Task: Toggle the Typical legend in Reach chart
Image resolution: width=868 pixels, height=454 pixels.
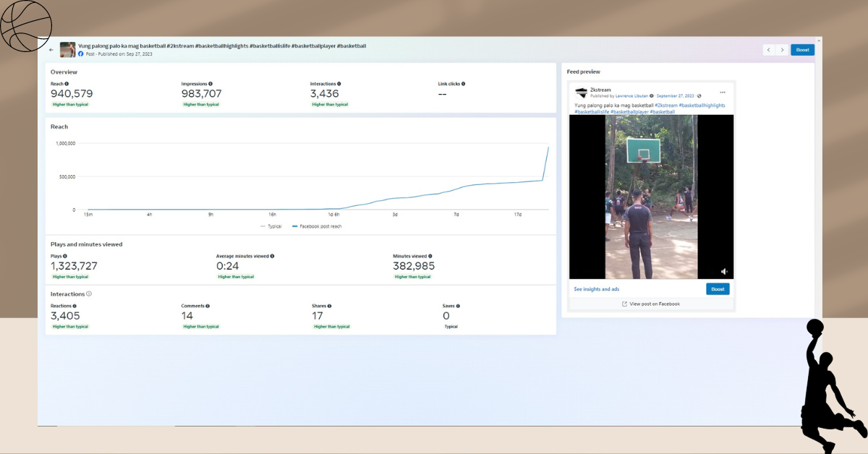Action: pyautogui.click(x=272, y=226)
